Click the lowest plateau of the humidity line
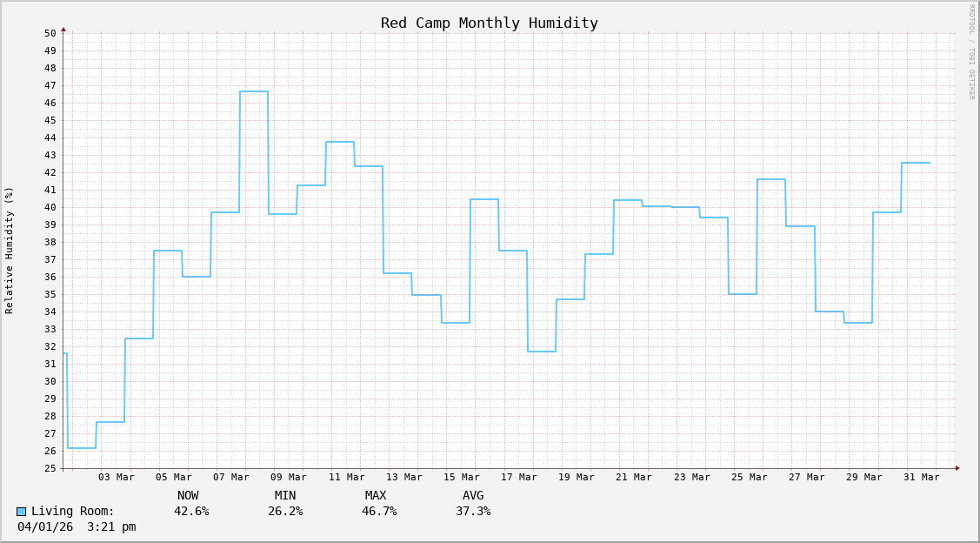Screen dimensions: 980x543 (x=82, y=448)
